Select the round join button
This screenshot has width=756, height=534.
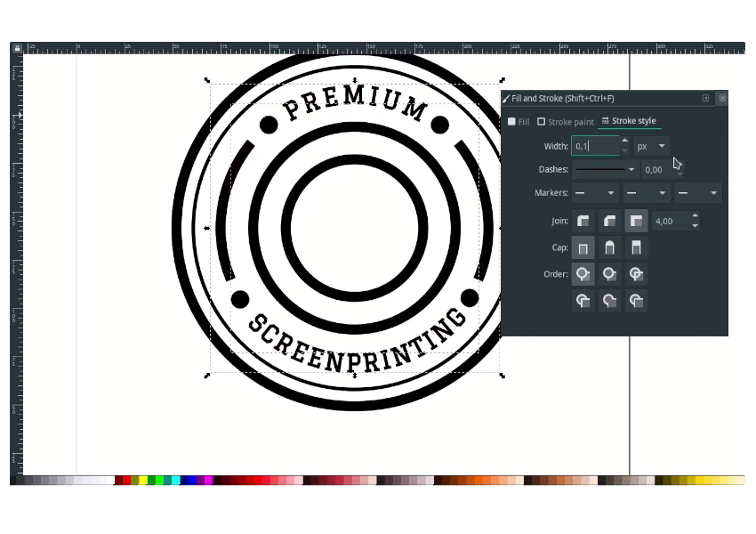pos(583,221)
